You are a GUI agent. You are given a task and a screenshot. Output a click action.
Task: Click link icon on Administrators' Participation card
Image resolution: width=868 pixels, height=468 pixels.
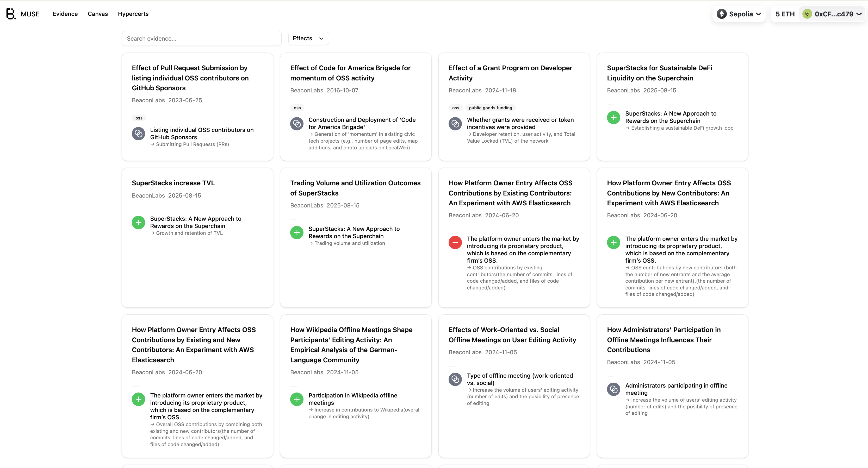tap(613, 389)
